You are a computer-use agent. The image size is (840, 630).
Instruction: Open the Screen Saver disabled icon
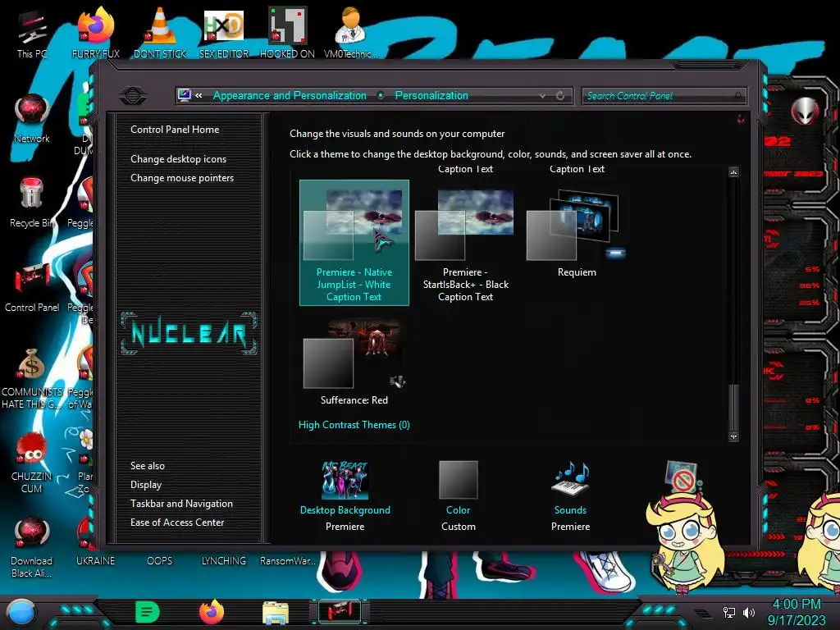pos(682,477)
